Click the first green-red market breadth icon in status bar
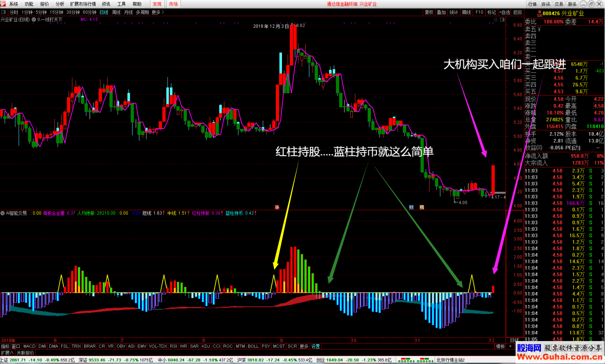This screenshot has width=605, height=364. (x=407, y=360)
